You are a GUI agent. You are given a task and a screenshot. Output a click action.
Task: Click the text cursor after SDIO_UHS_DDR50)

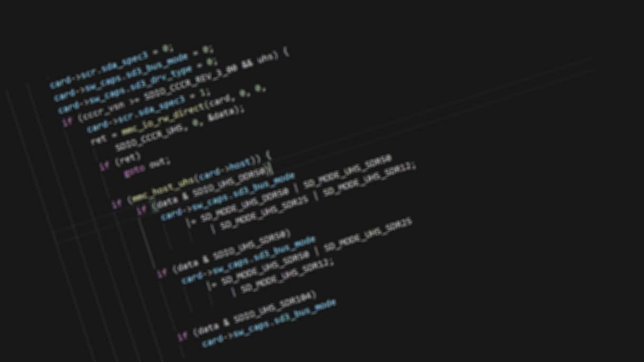tap(271, 169)
